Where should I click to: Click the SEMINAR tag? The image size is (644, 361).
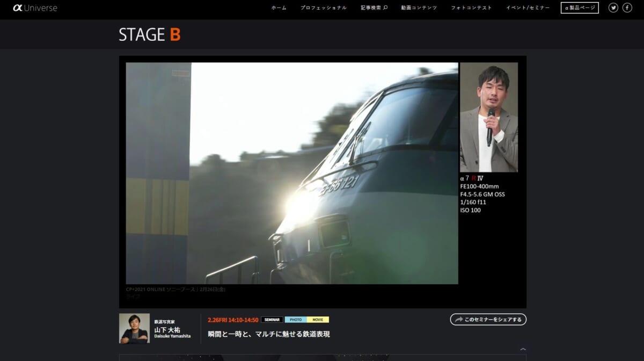pyautogui.click(x=272, y=320)
